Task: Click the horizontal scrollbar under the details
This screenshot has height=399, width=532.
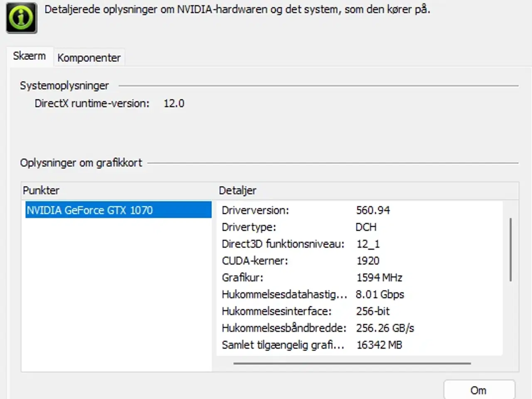Action: [x=352, y=363]
